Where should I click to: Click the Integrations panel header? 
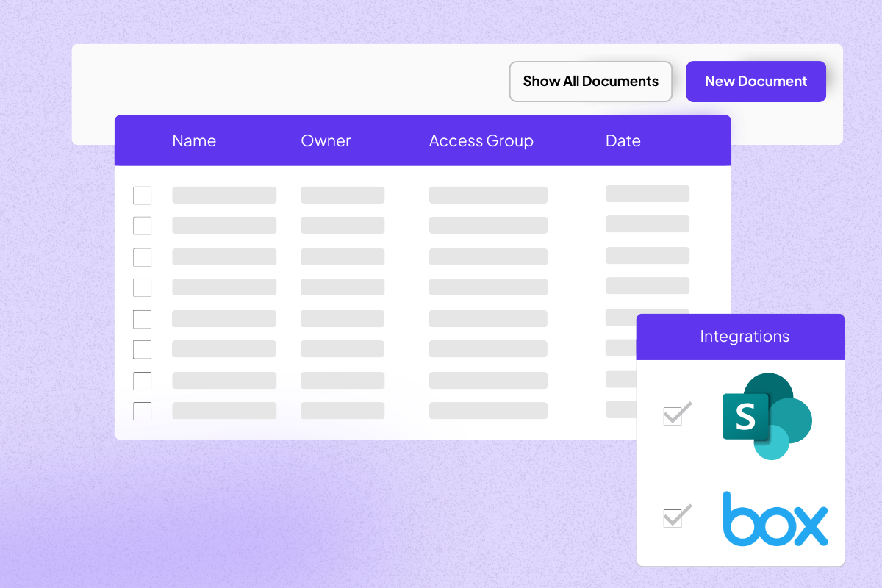coord(744,337)
